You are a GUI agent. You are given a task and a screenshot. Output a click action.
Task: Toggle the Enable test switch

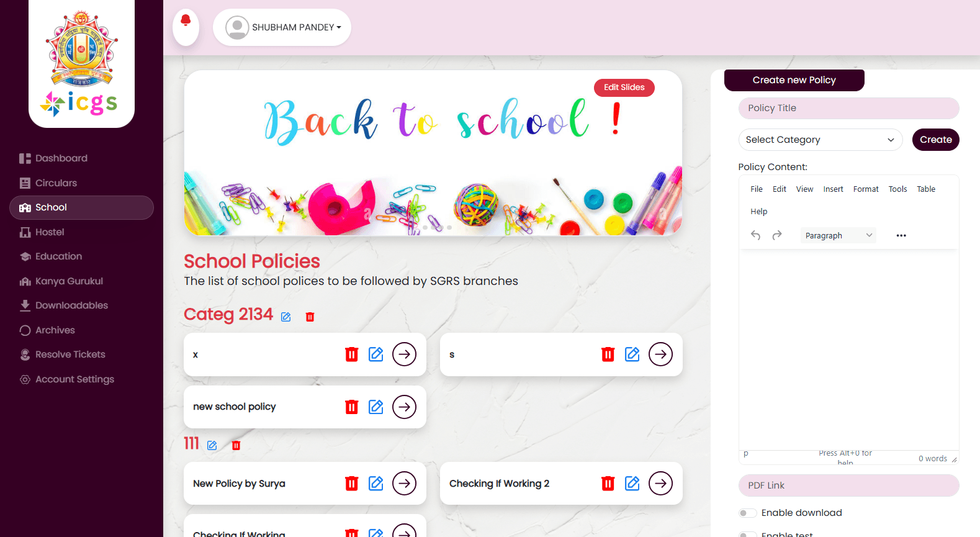[747, 534]
